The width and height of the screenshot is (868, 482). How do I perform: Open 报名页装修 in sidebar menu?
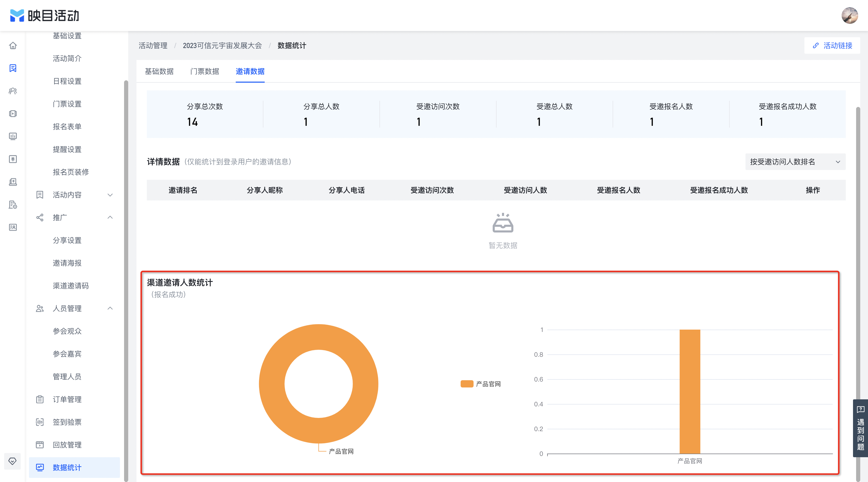pyautogui.click(x=70, y=172)
